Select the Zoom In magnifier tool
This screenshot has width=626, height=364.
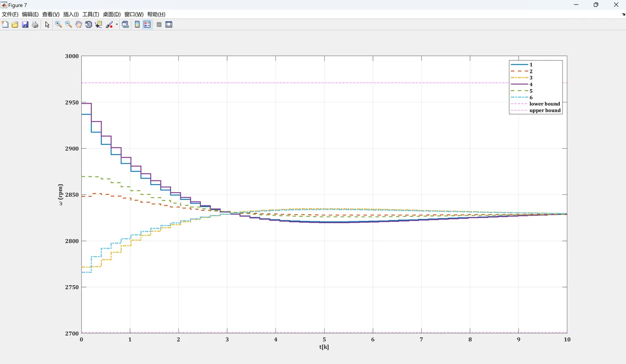[x=59, y=25]
